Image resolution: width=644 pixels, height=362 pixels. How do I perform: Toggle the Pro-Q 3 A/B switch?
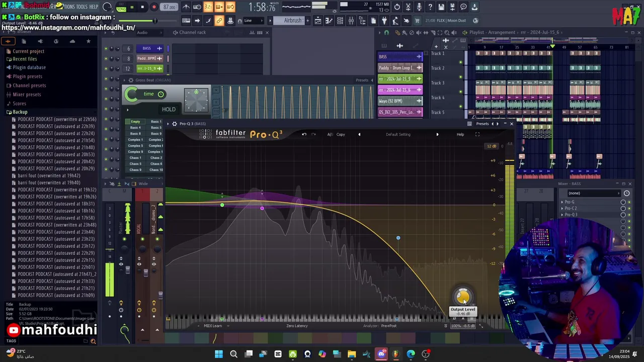pos(330,134)
